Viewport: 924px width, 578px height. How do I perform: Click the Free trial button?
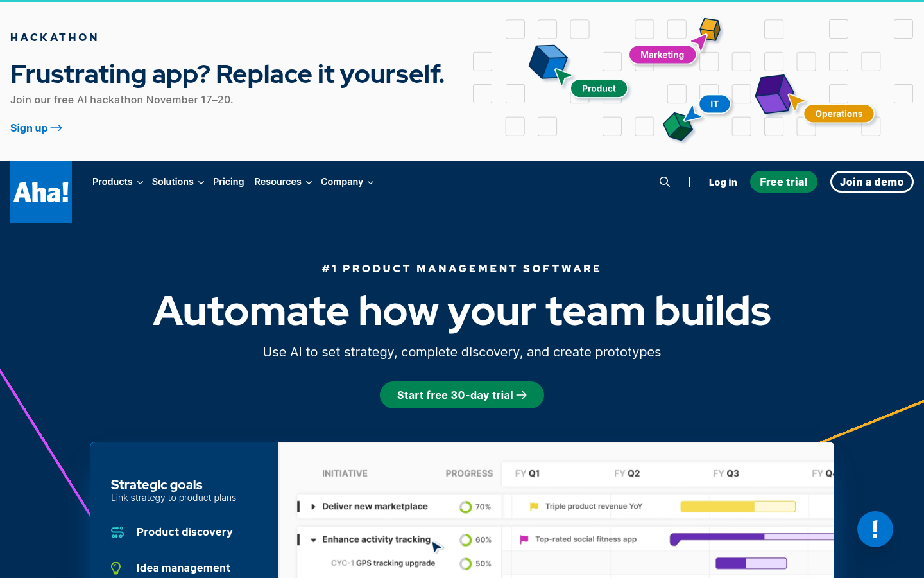783,182
